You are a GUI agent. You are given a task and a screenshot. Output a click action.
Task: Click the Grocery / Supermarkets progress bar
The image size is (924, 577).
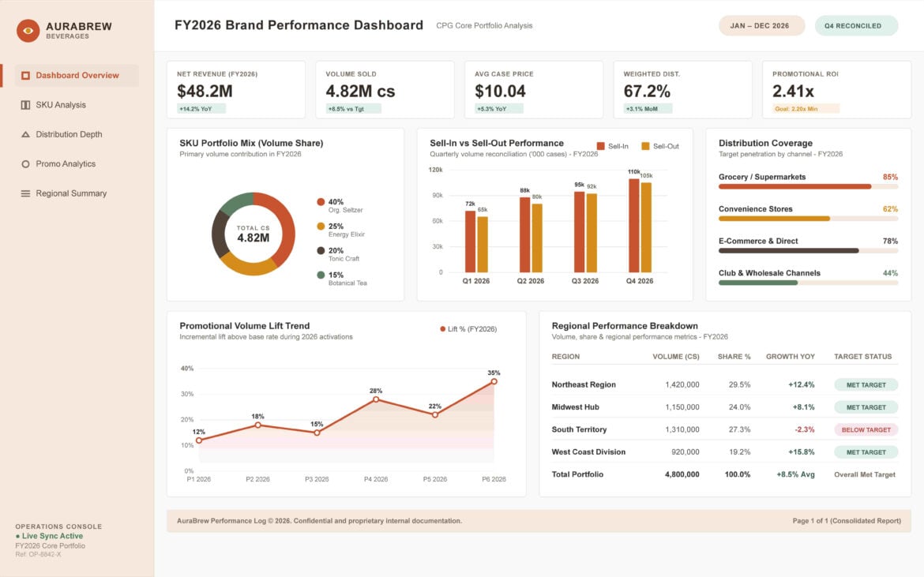[808, 186]
